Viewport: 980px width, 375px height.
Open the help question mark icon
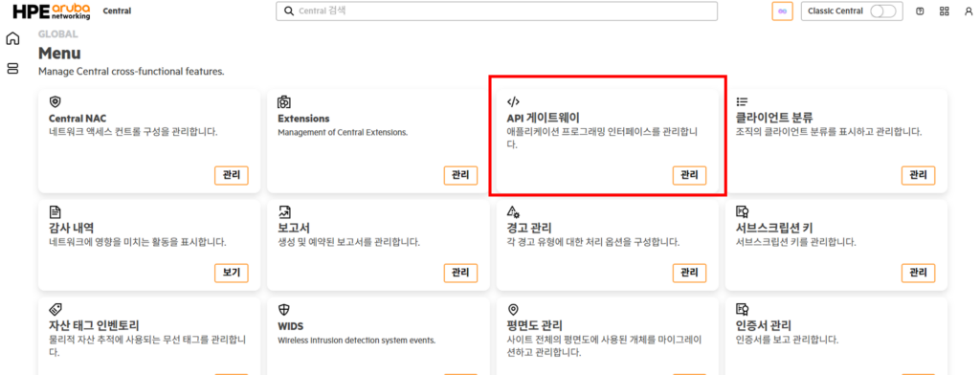pyautogui.click(x=920, y=11)
